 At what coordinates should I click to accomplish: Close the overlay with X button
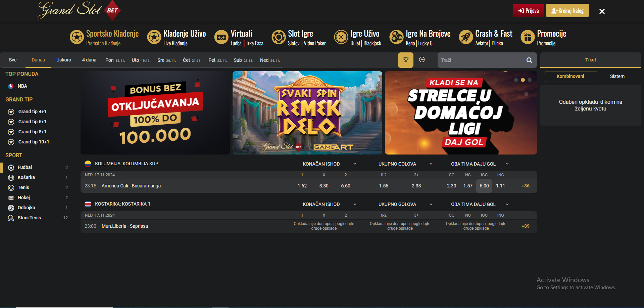pos(602,11)
